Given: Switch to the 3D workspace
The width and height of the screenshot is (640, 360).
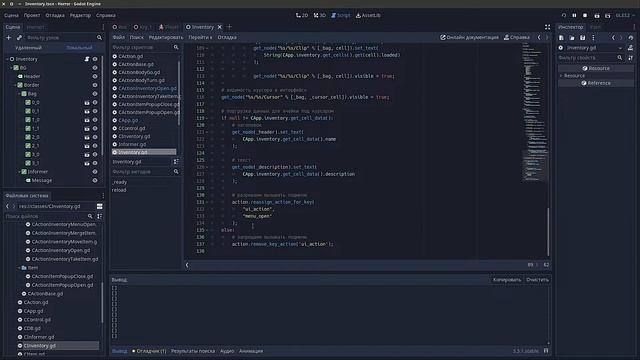Looking at the screenshot, I should (x=320, y=15).
